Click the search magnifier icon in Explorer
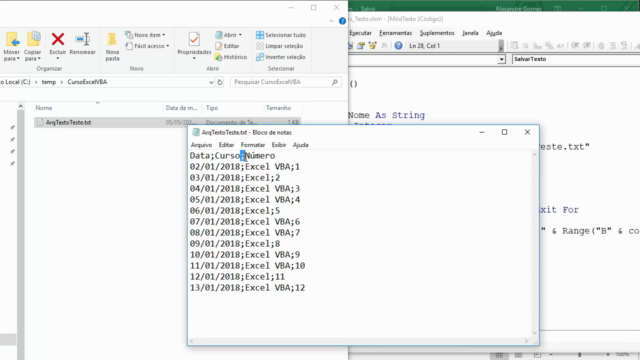 pos(335,82)
